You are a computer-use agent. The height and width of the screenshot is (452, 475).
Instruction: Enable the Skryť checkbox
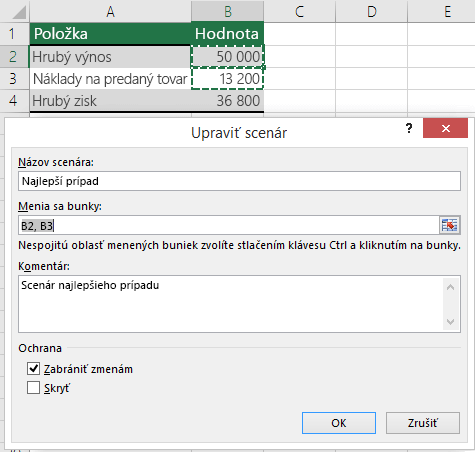[x=33, y=388]
